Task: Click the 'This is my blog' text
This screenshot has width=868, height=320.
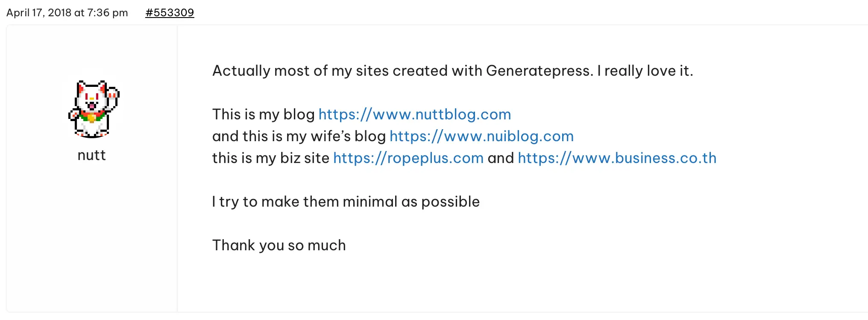Action: click(x=264, y=114)
